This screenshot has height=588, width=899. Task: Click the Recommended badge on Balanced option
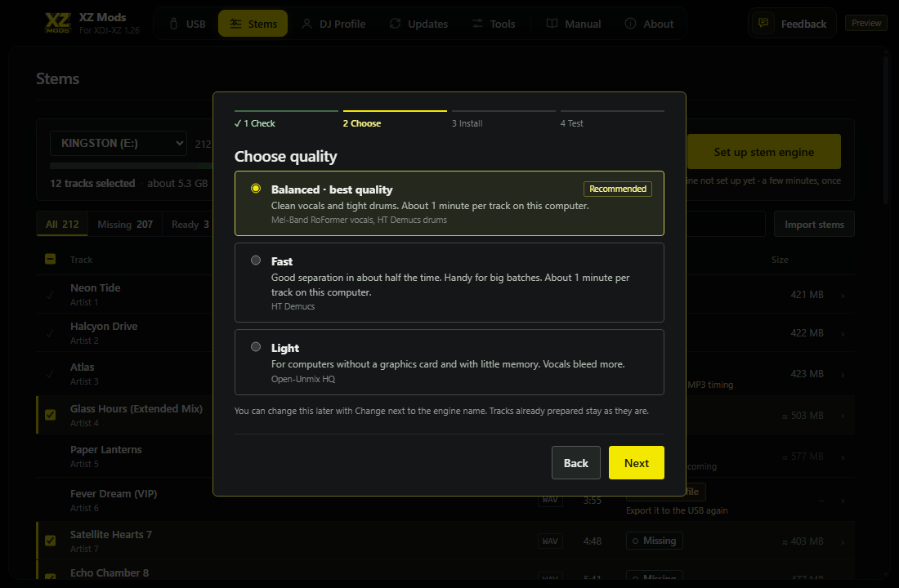(618, 189)
